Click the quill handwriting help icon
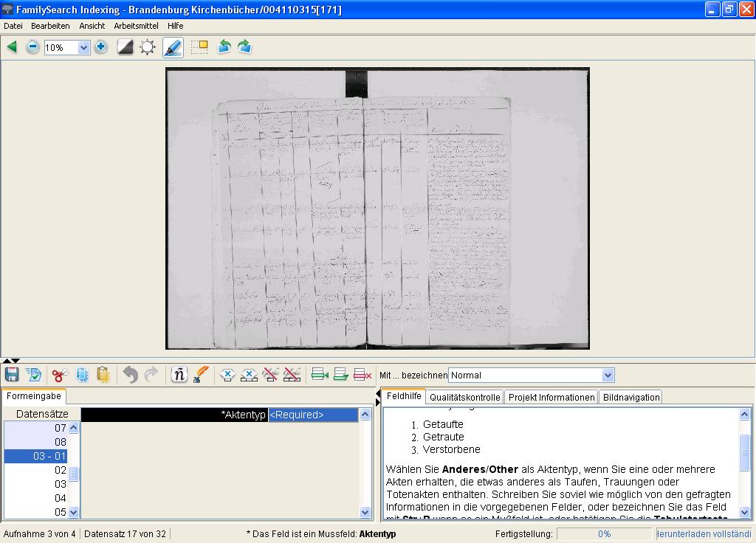The image size is (756, 543). pos(201,375)
